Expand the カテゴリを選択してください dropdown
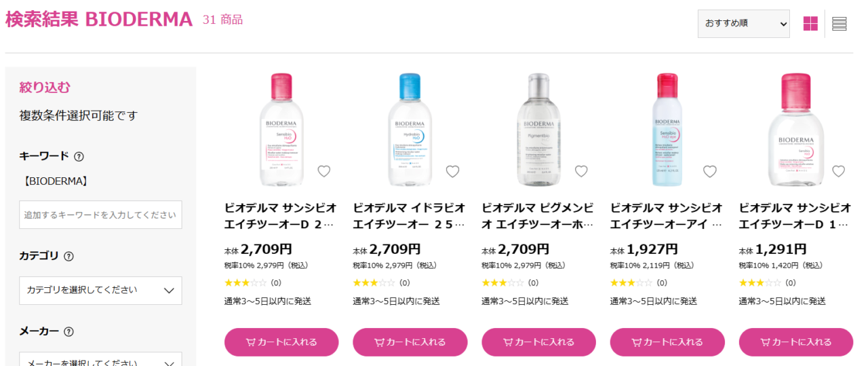 (100, 291)
